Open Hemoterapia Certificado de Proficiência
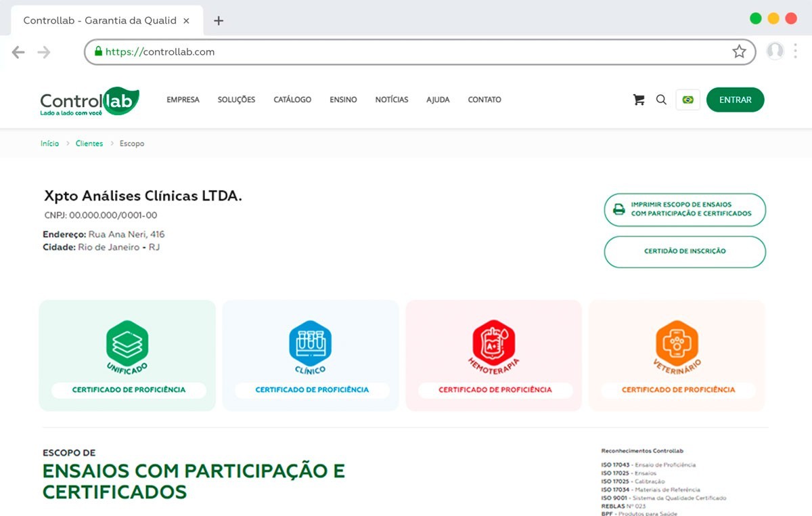This screenshot has width=812, height=516. [x=495, y=390]
